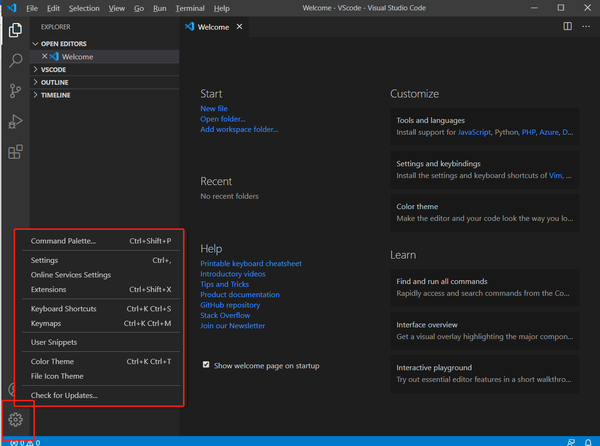
Task: Open the Selection menu
Action: point(84,8)
